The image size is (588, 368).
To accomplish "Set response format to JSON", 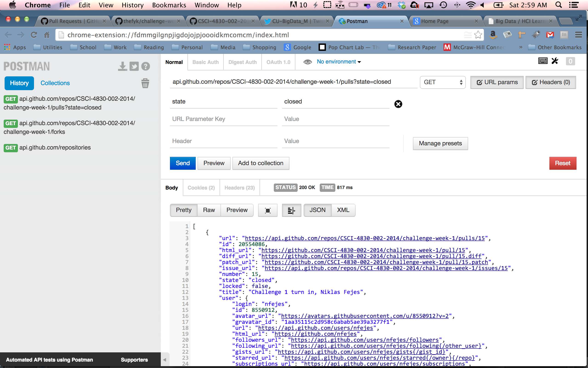I will 317,210.
